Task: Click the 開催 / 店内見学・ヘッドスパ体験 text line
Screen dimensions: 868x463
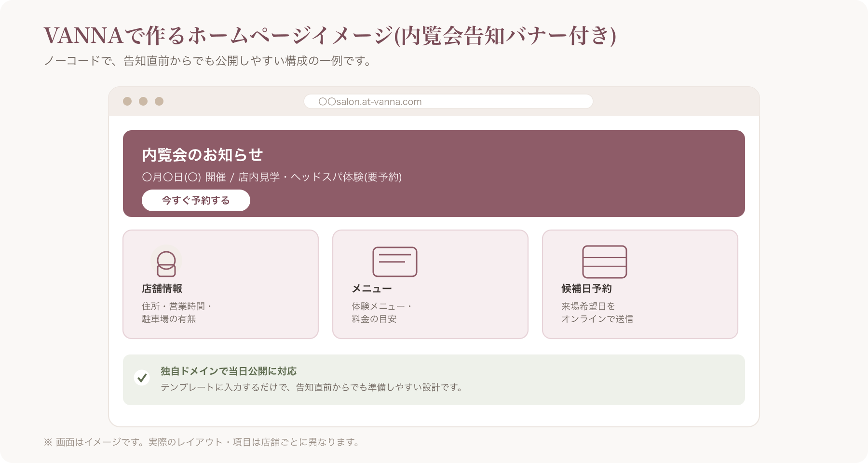Action: (272, 177)
